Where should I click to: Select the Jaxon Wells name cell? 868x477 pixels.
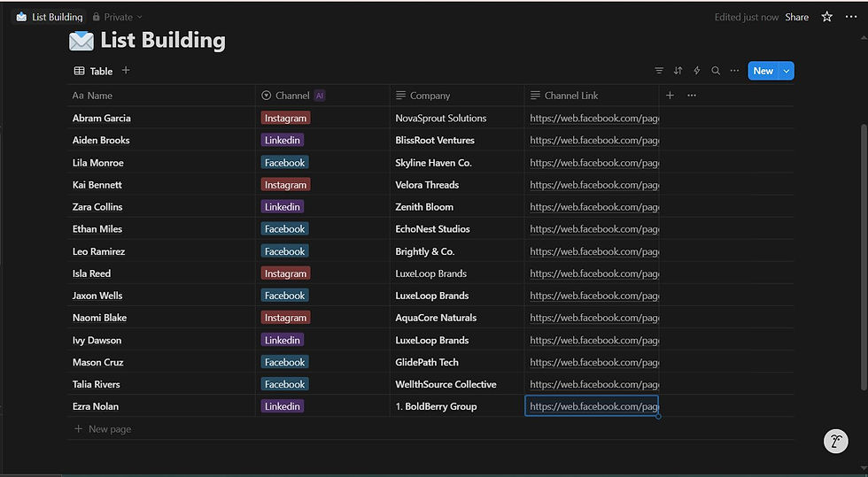click(161, 296)
